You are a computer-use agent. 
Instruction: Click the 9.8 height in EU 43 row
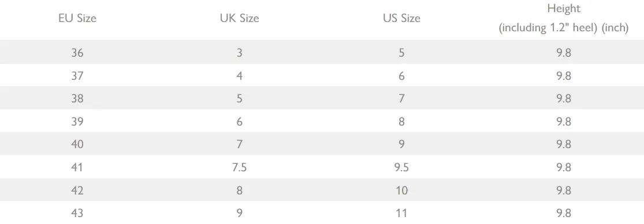point(564,214)
